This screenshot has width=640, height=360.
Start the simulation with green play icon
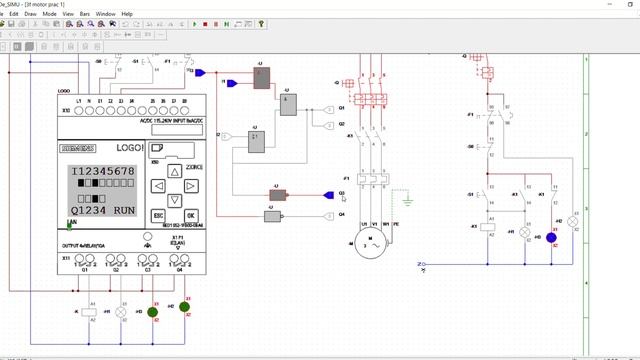point(195,24)
